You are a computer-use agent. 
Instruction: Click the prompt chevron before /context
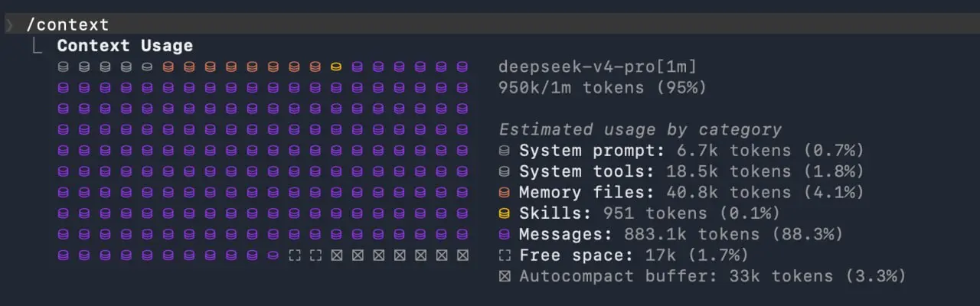(9, 25)
